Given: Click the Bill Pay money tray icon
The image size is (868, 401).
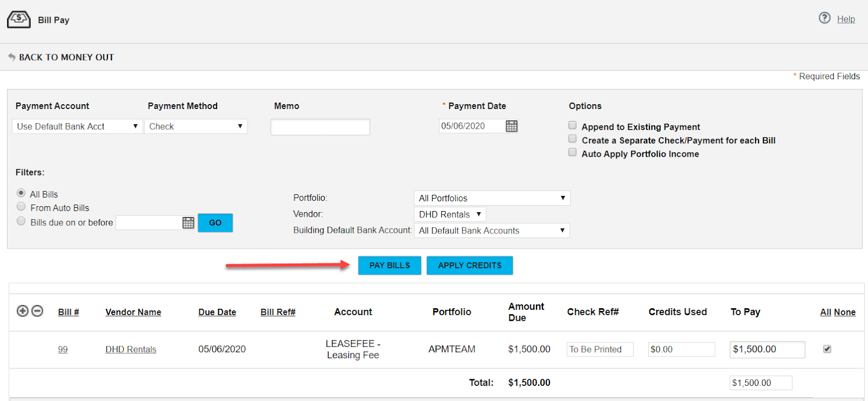Looking at the screenshot, I should click(18, 20).
